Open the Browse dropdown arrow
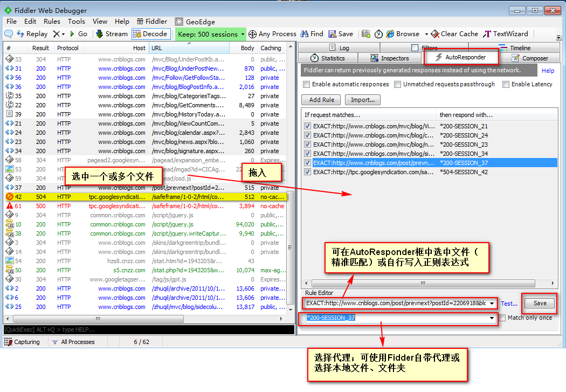Screen dimensions: 566x392 click(x=426, y=34)
